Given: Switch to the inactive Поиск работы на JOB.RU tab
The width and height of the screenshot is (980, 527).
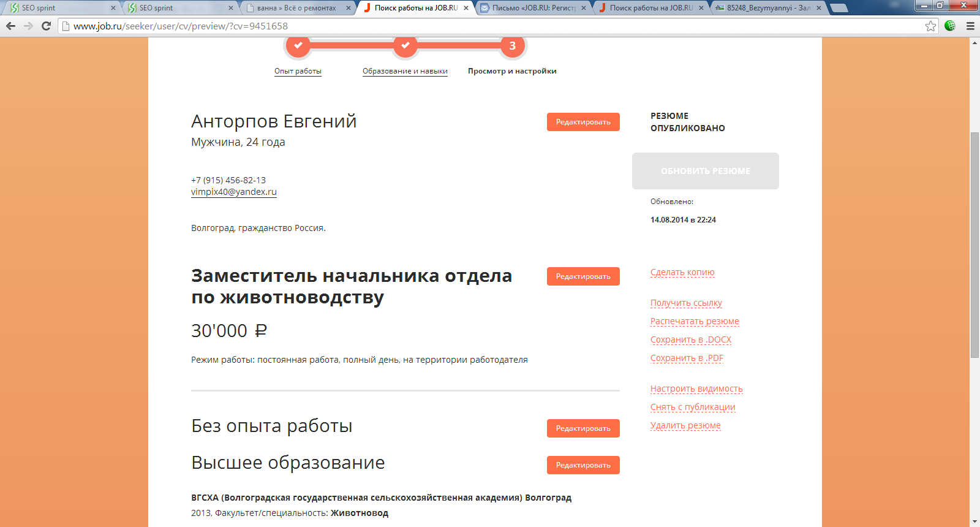Looking at the screenshot, I should point(650,8).
